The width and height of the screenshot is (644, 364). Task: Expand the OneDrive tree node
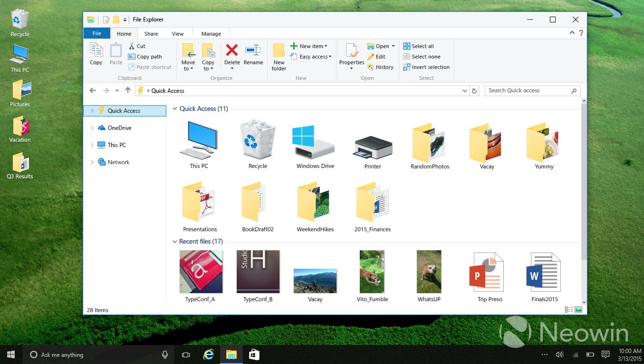click(x=92, y=128)
